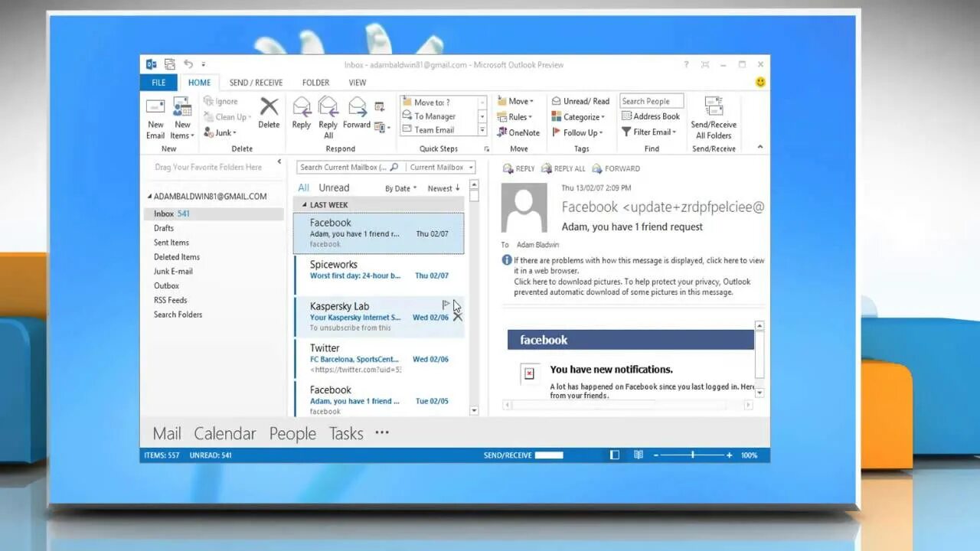Expand the Quick Steps gallery
Screen dimensions: 980x551
point(482,130)
